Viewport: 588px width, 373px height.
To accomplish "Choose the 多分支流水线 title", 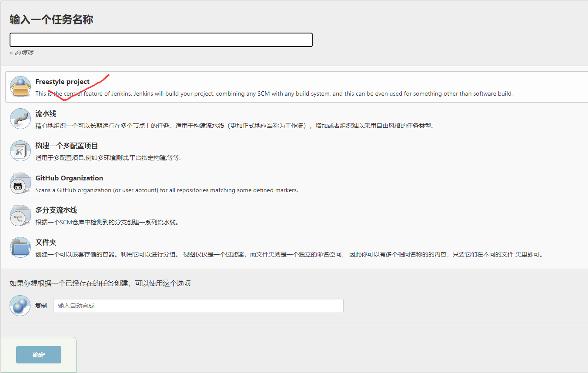I will click(56, 210).
